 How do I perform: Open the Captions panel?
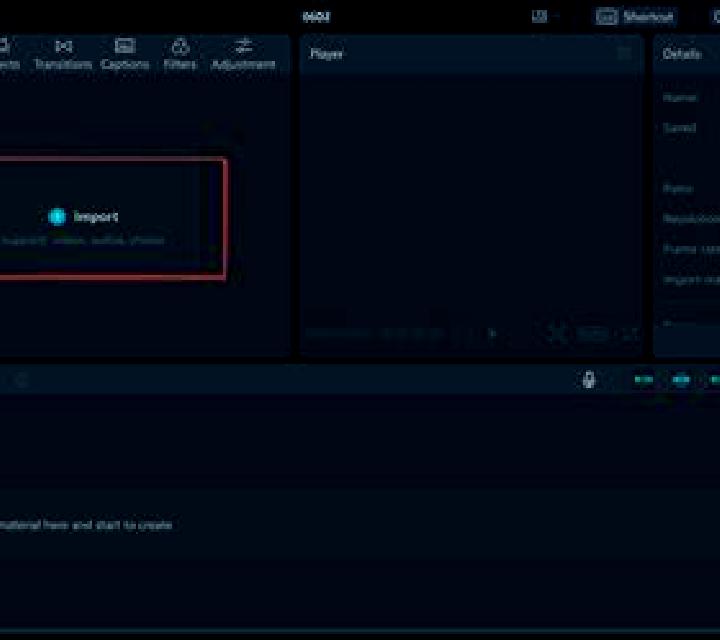[125, 55]
